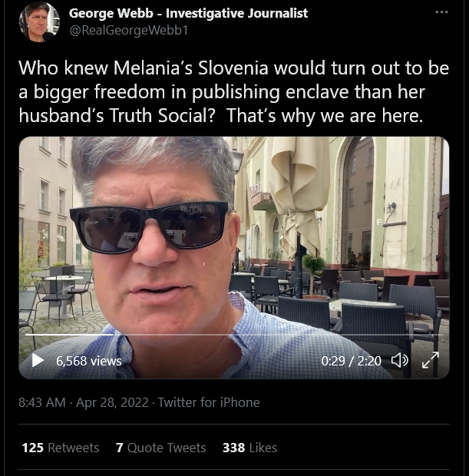Open George Webb's profile avatar

[39, 21]
